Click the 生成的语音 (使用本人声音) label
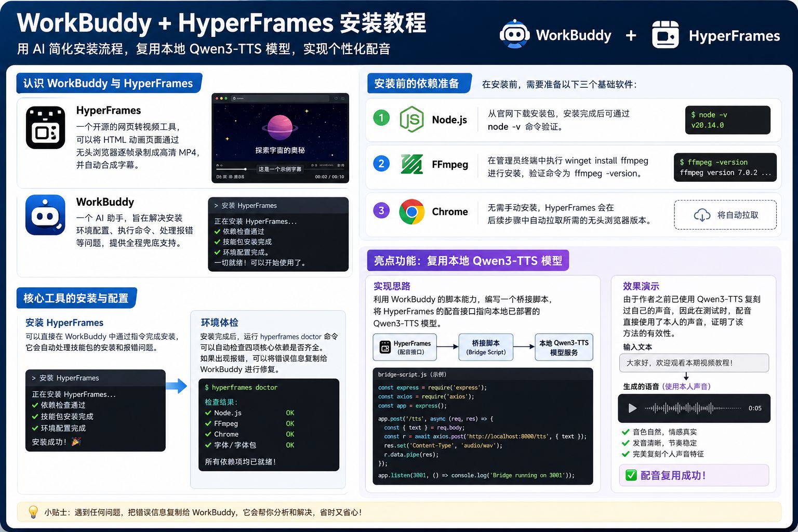The width and height of the screenshot is (798, 532). [x=667, y=387]
